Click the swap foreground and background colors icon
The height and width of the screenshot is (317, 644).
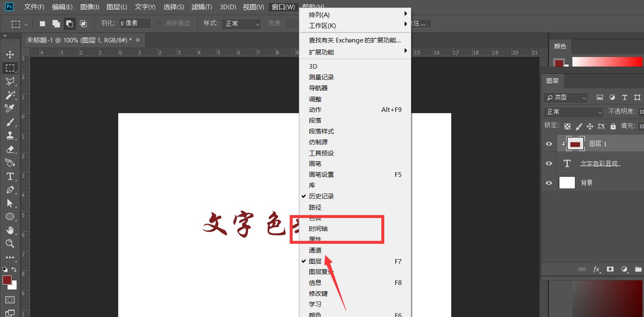(14, 270)
